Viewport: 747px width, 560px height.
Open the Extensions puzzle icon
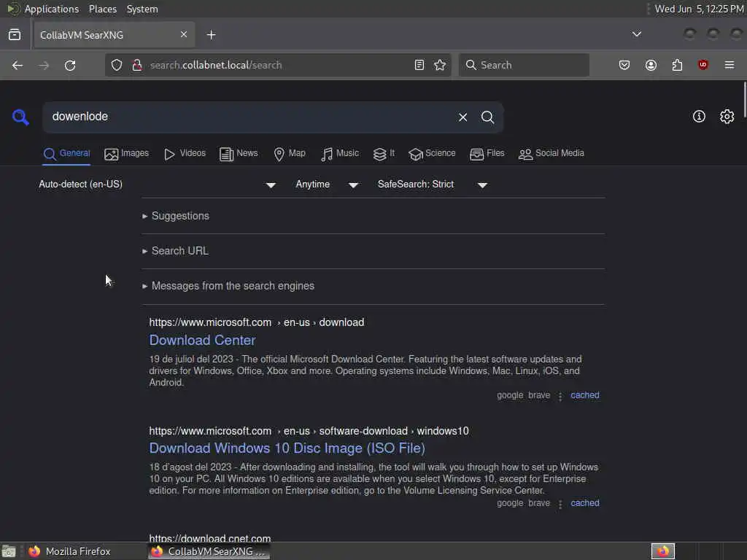(x=677, y=65)
